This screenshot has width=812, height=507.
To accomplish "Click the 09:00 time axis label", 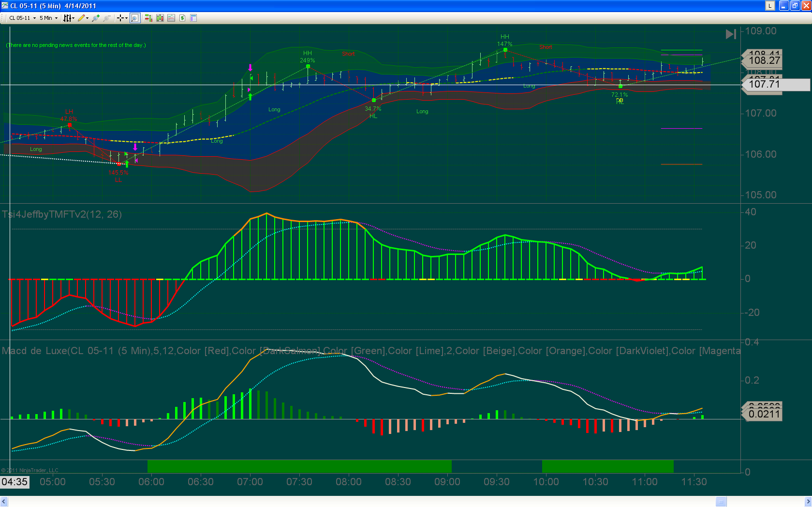I will [447, 482].
